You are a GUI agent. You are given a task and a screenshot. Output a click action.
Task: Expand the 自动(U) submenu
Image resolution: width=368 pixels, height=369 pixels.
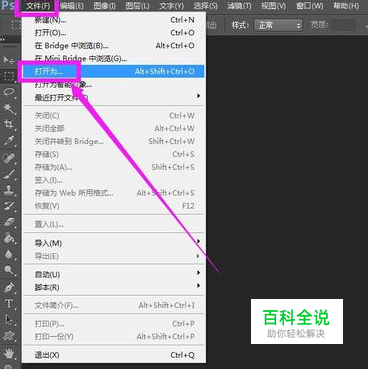pyautogui.click(x=113, y=274)
